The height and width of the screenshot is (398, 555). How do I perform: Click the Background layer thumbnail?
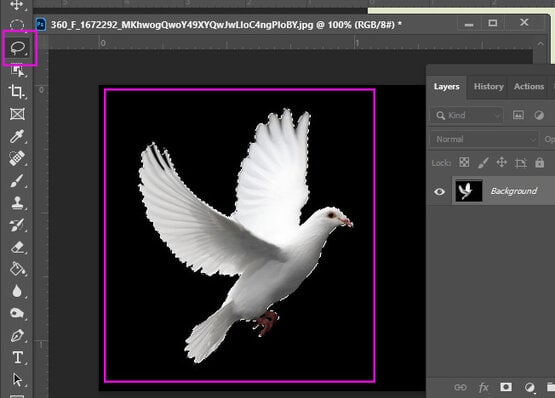(469, 191)
